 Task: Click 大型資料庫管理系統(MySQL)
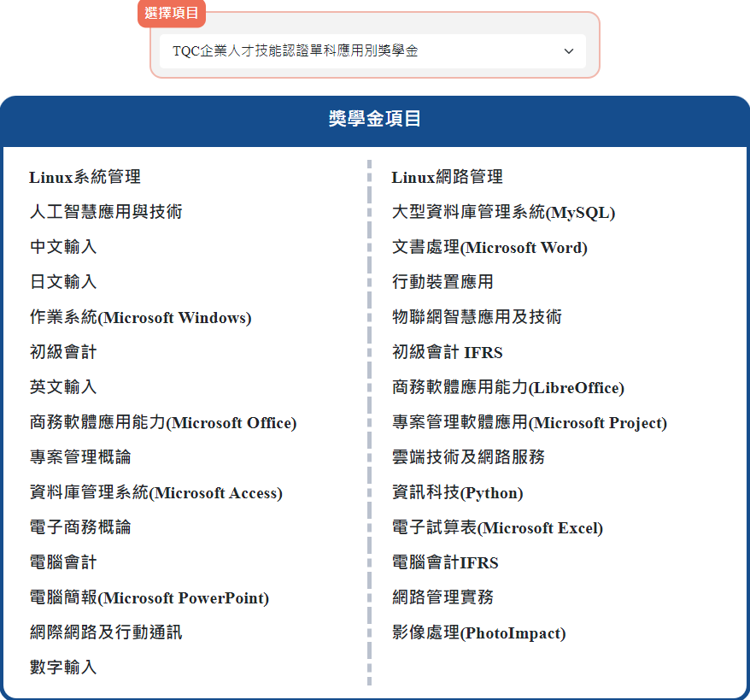pyautogui.click(x=504, y=212)
